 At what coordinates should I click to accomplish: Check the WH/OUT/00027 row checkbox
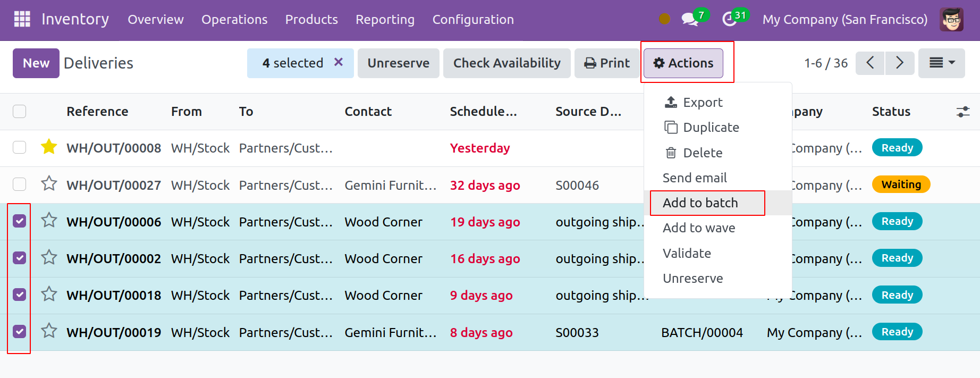pyautogui.click(x=20, y=184)
